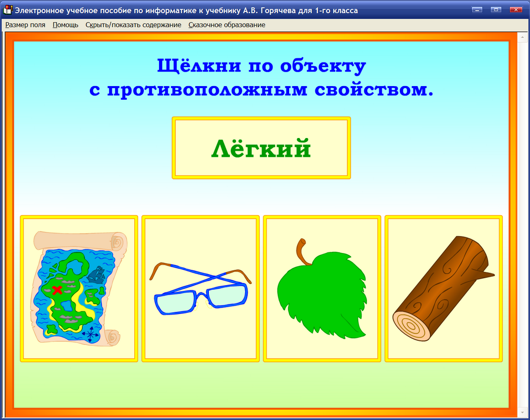Click the scrollbar up arrow
Image resolution: width=530 pixels, height=420 pixels.
[523, 37]
